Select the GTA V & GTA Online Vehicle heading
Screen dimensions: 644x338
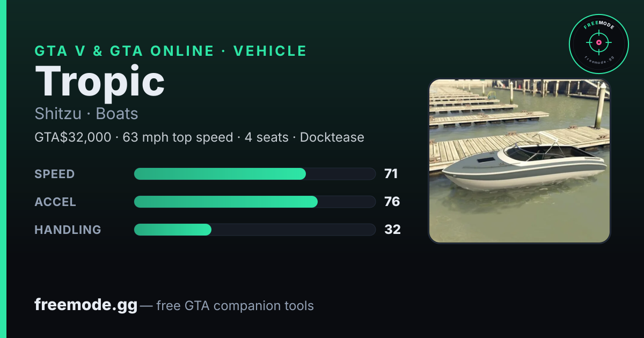coord(171,51)
